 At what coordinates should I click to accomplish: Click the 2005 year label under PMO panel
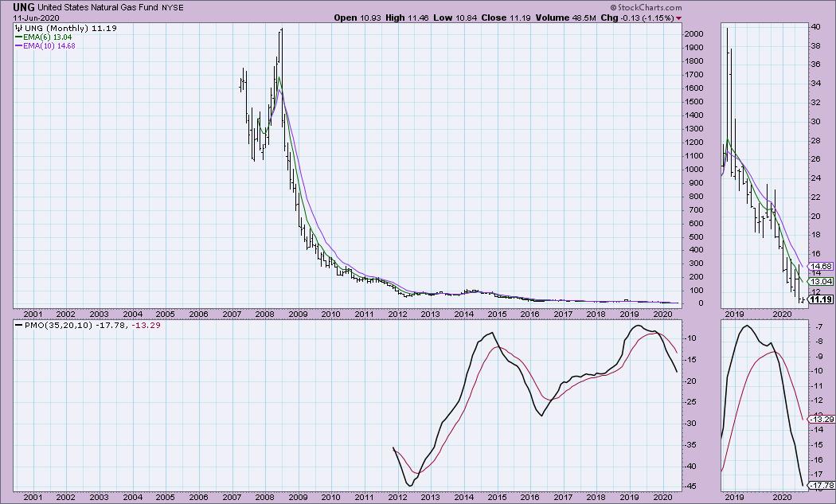166,497
